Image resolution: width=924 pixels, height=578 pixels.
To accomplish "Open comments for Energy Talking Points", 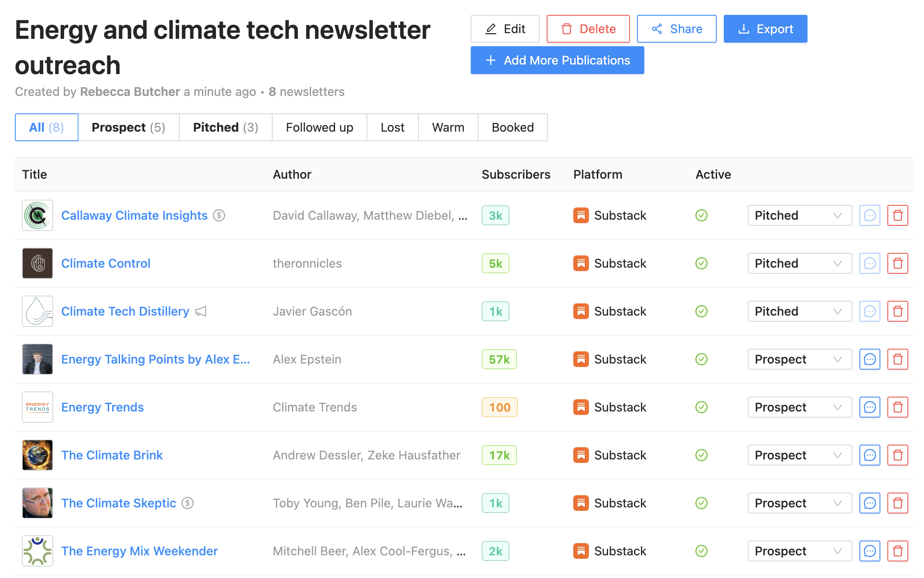I will [x=869, y=359].
